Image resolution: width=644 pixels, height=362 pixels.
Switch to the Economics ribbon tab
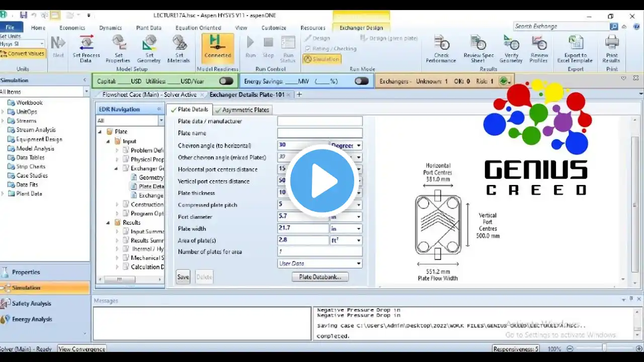[x=72, y=28]
